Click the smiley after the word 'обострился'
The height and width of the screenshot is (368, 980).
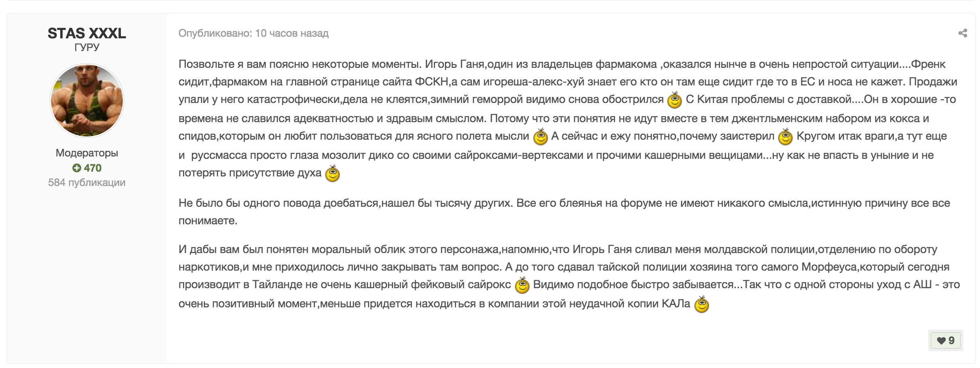[675, 100]
